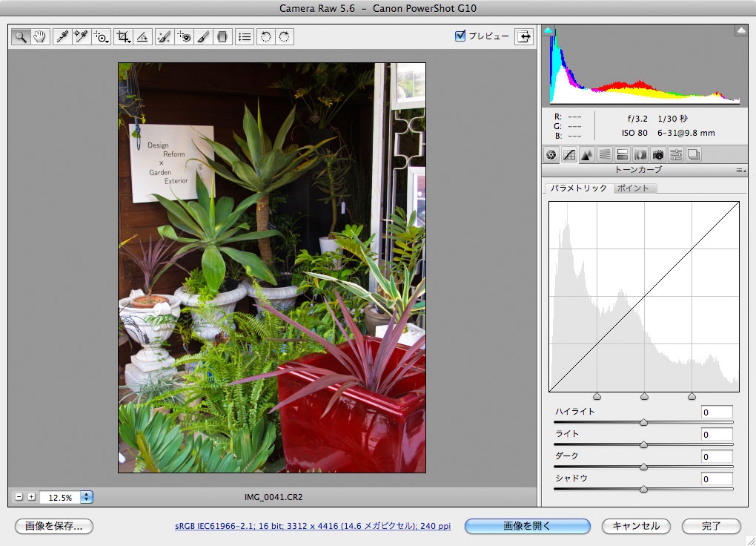
Task: Click the ダーク slider handle
Action: click(x=643, y=467)
